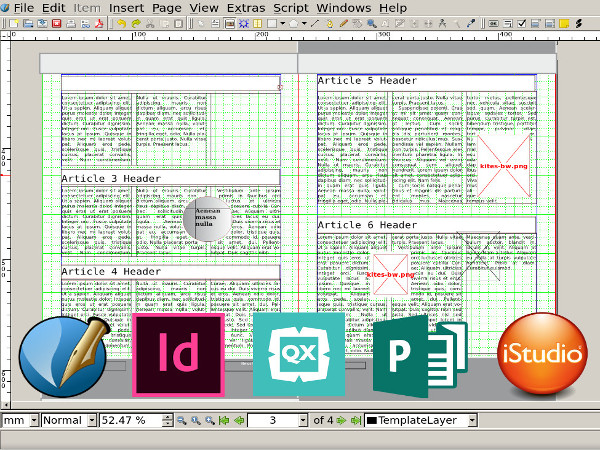Select the Insert Text Frame tool
This screenshot has height=450, width=600.
[x=215, y=24]
